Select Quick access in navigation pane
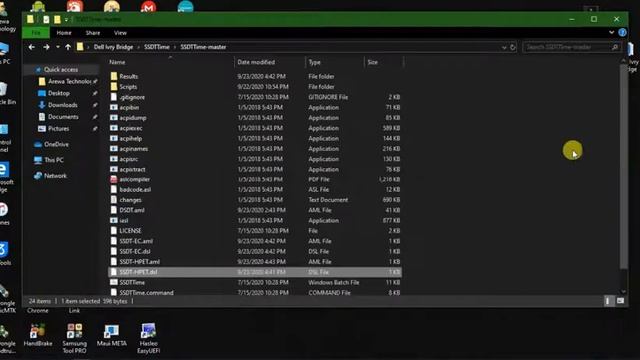Image resolution: width=640 pixels, height=360 pixels. point(61,70)
